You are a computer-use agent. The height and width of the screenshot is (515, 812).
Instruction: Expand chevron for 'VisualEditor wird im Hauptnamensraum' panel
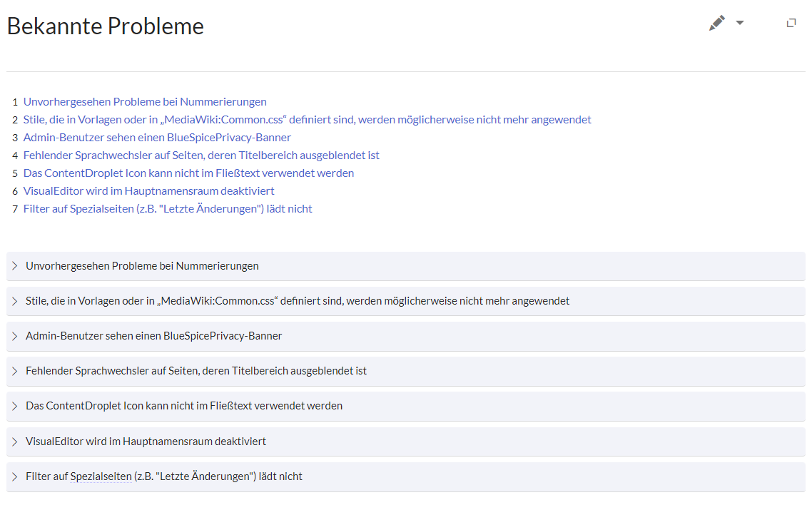(x=14, y=442)
